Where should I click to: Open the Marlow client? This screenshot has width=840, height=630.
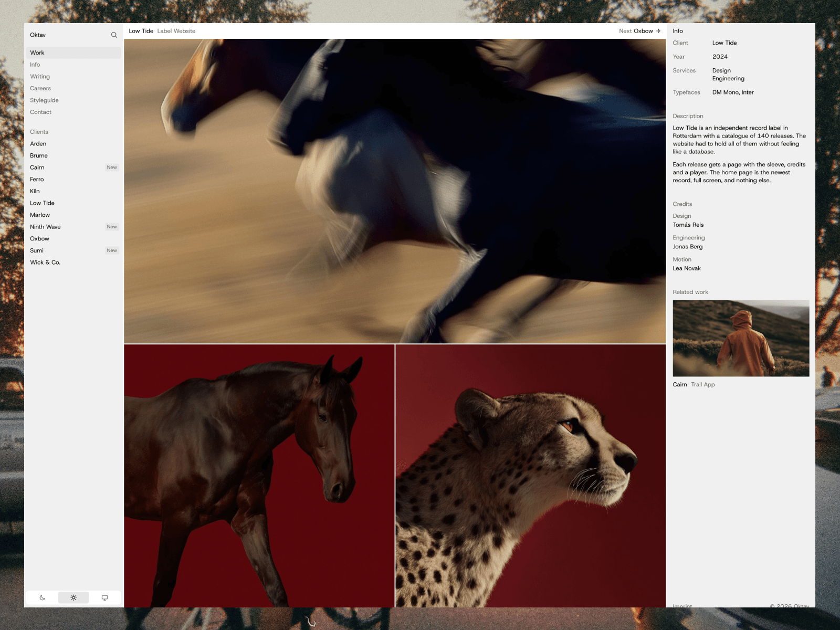click(73, 215)
